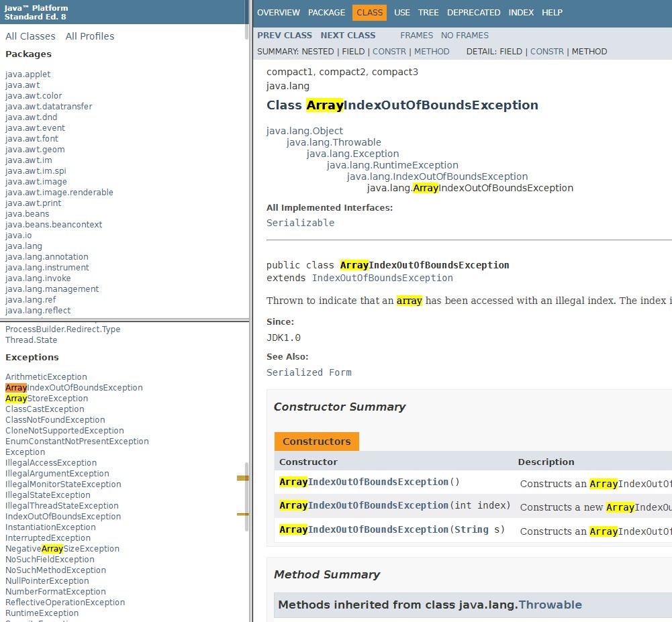Switch to NO FRAMES view
672x622 pixels.
465,36
